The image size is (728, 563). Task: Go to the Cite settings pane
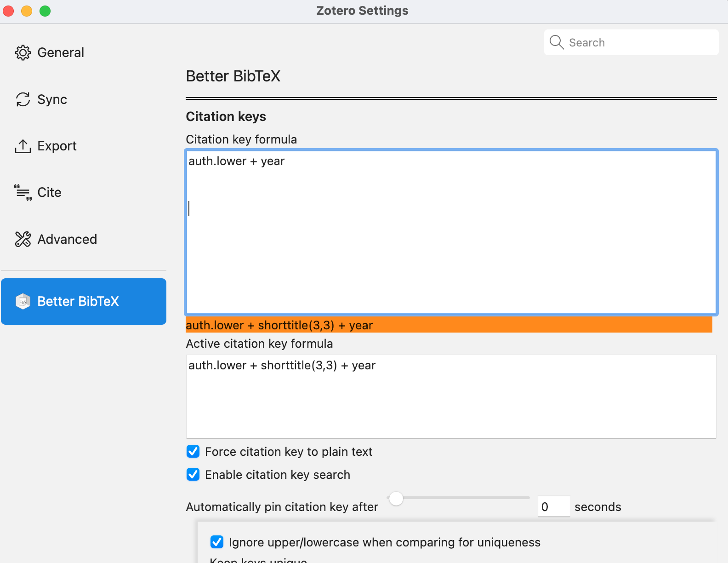83,193
